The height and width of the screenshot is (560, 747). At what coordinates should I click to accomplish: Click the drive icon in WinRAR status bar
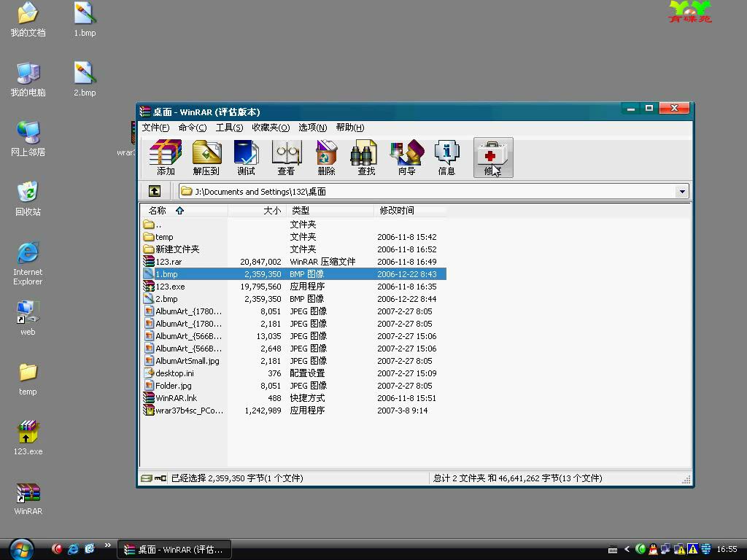click(x=146, y=478)
